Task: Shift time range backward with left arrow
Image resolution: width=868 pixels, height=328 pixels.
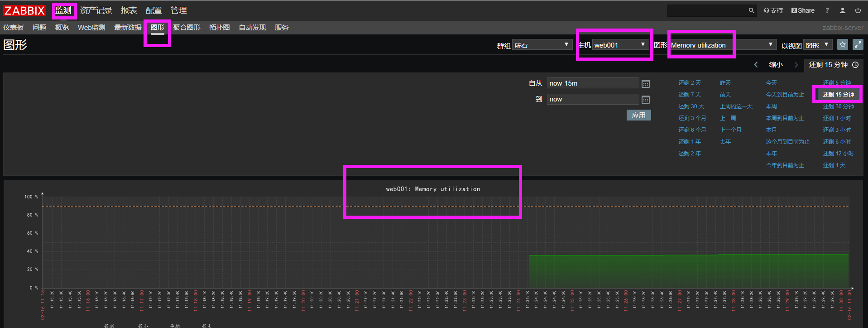Action: (x=756, y=65)
